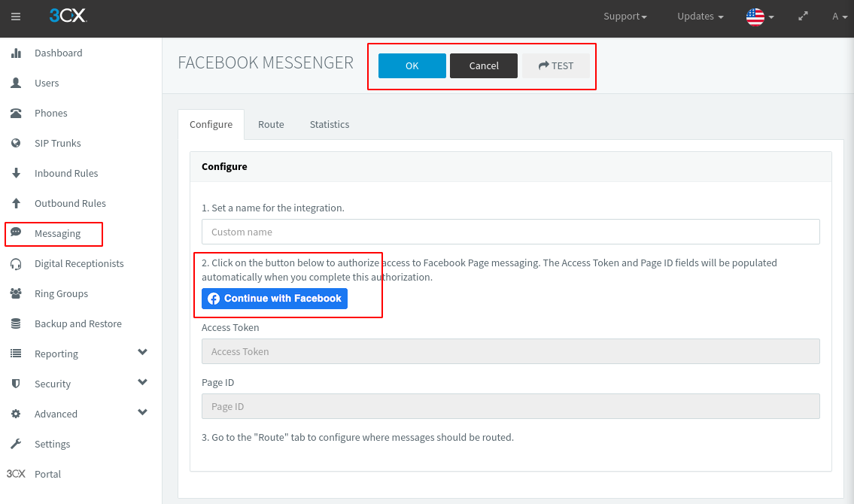Select the Users person icon
Image resolution: width=854 pixels, height=504 pixels.
coord(16,83)
